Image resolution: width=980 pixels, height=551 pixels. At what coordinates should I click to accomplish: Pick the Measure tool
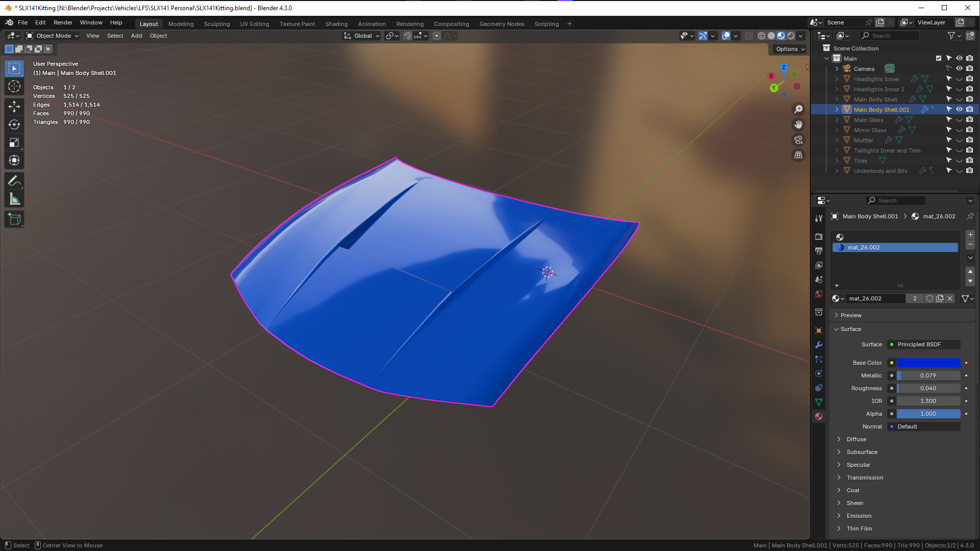pyautogui.click(x=14, y=199)
